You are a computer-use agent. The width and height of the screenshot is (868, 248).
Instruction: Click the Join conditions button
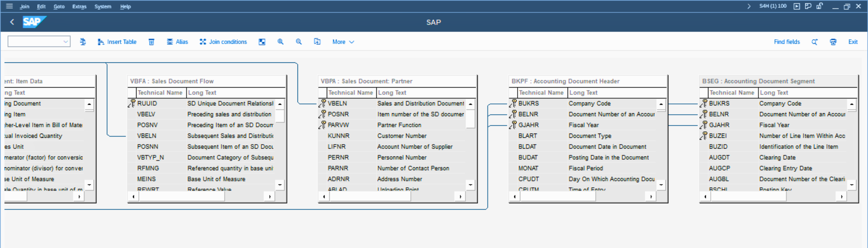pos(223,42)
